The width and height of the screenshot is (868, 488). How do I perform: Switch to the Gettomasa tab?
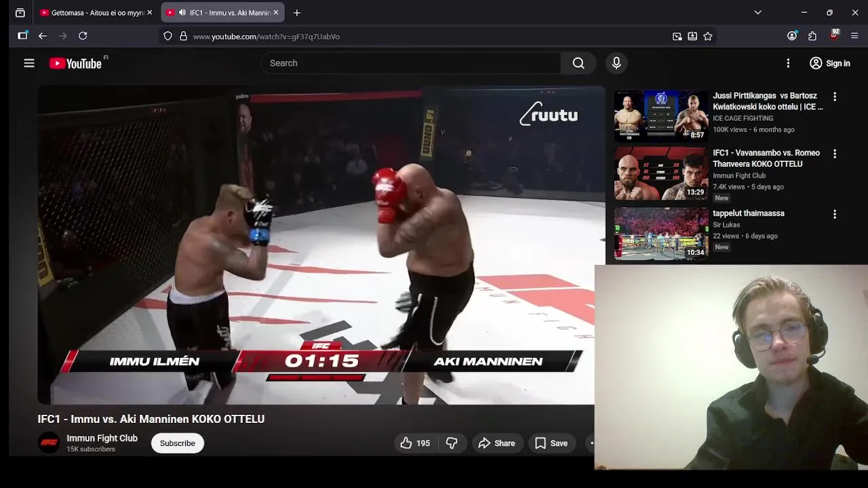point(97,13)
